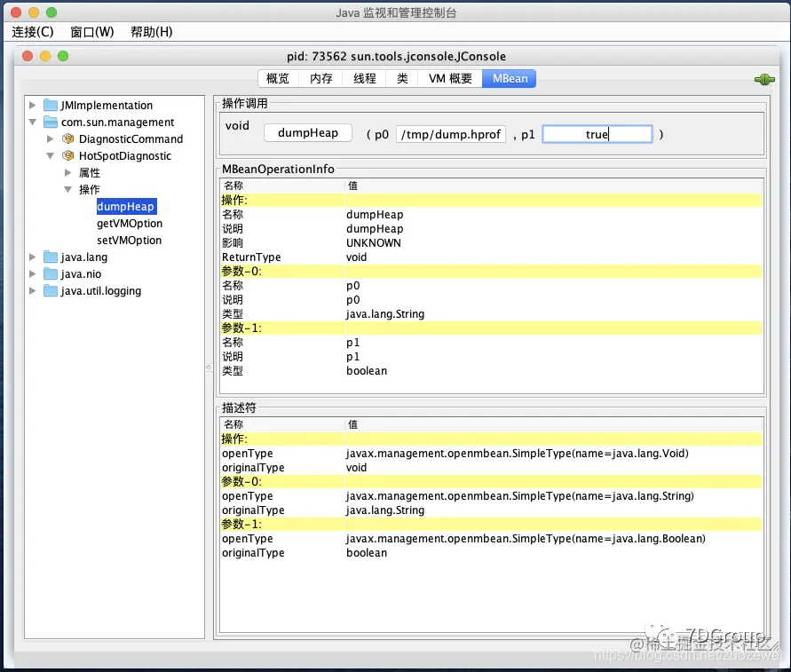
Task: Click the p1 field containing true
Action: [x=597, y=134]
